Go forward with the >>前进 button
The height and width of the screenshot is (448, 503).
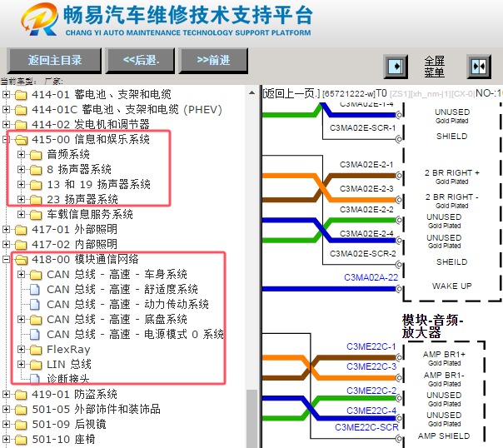(x=213, y=60)
